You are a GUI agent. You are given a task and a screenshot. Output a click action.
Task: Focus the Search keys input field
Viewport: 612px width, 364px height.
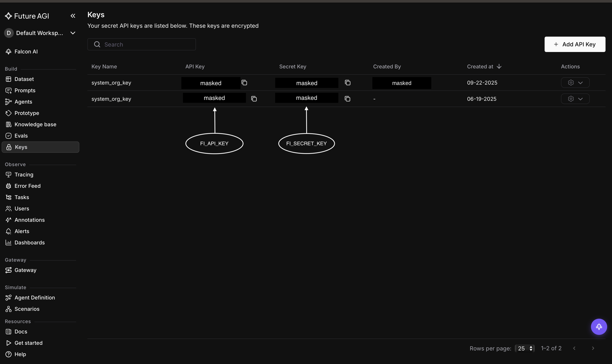141,44
